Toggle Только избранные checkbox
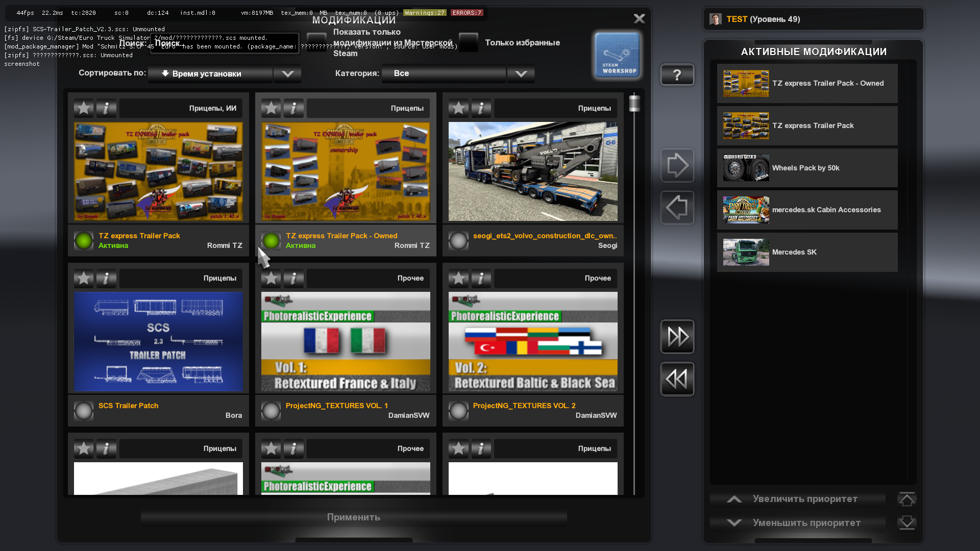This screenshot has width=980, height=551. (x=468, y=42)
